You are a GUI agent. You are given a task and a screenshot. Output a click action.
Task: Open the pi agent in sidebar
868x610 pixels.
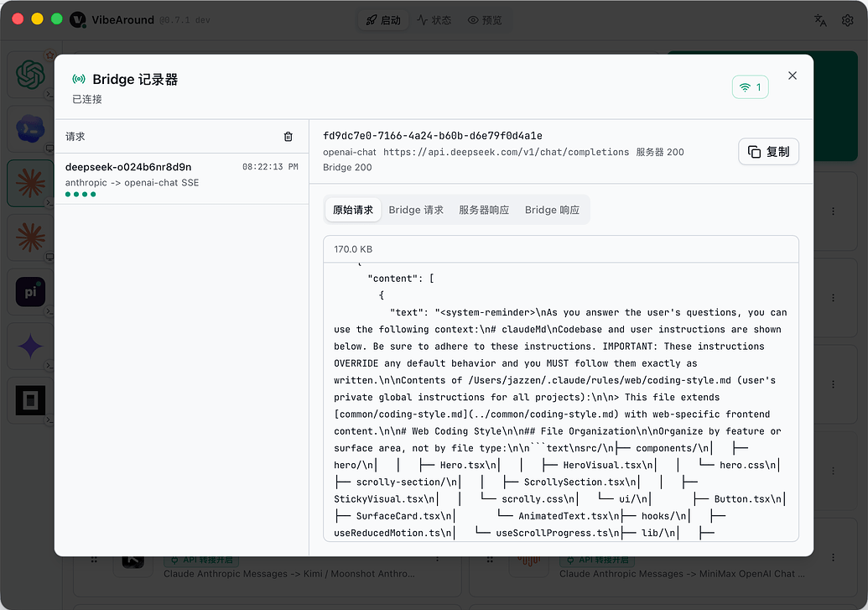pos(30,292)
